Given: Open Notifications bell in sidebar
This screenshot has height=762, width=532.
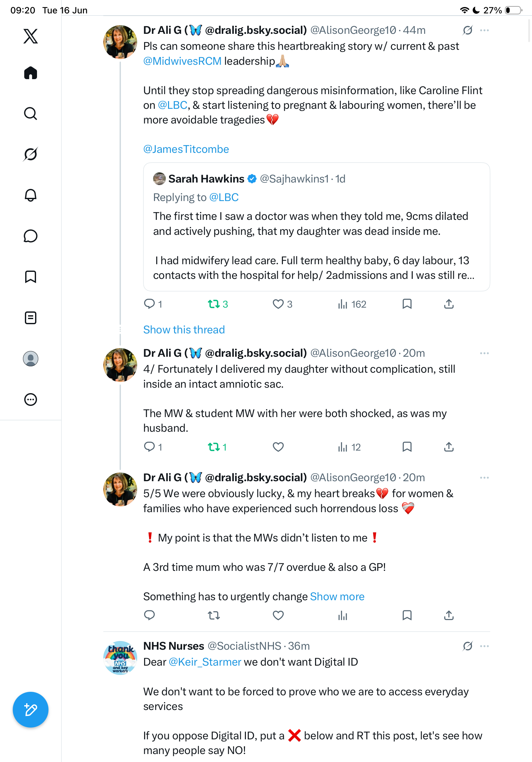Looking at the screenshot, I should click(31, 195).
